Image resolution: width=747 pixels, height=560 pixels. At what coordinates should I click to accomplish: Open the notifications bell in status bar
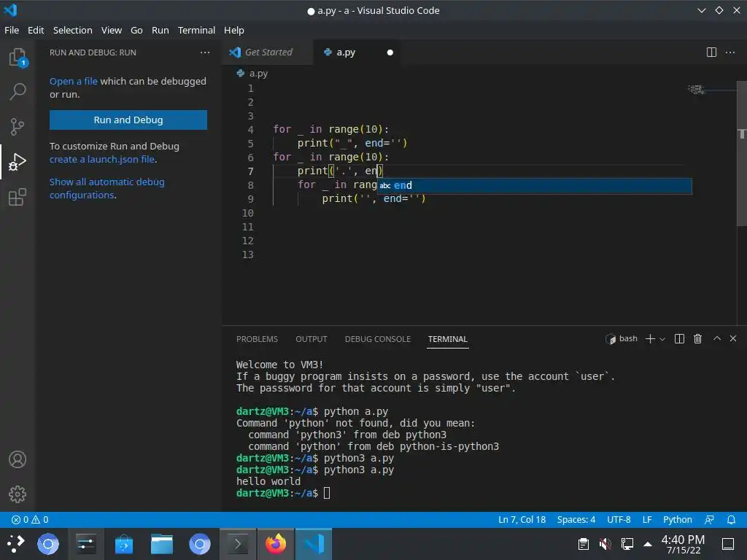click(731, 519)
